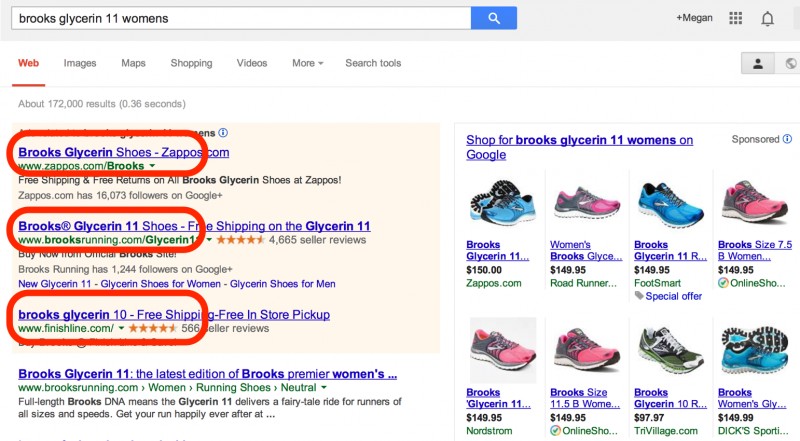Click the blue FootSmart shoe thumbnail

[x=670, y=204]
